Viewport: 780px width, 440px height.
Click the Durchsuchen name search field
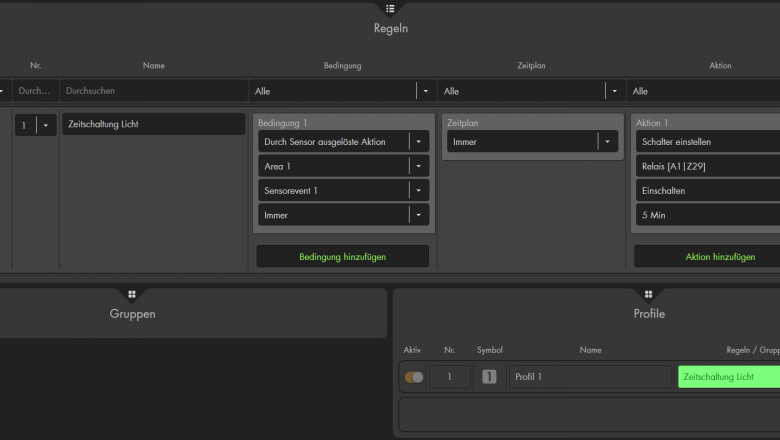pyautogui.click(x=152, y=91)
